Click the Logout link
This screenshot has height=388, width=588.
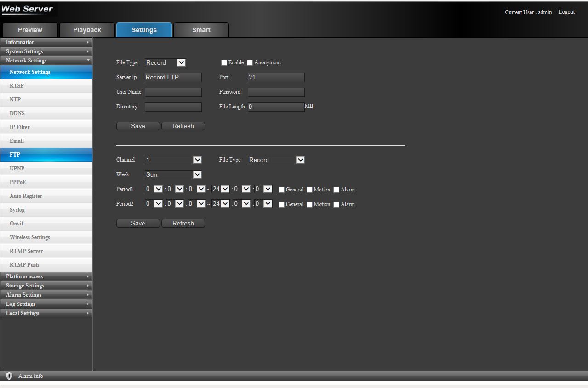click(x=566, y=12)
